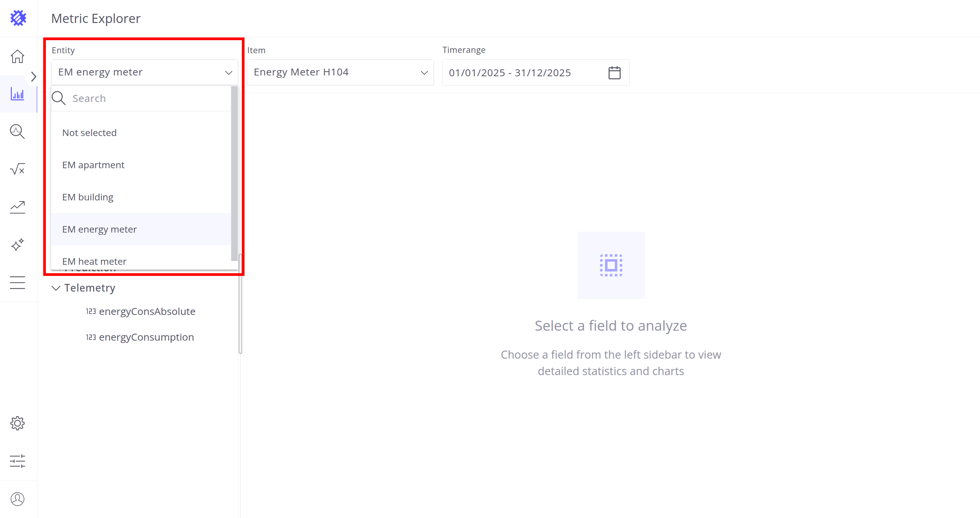This screenshot has height=518, width=980.
Task: Click the entity Search input field
Action: pos(145,98)
